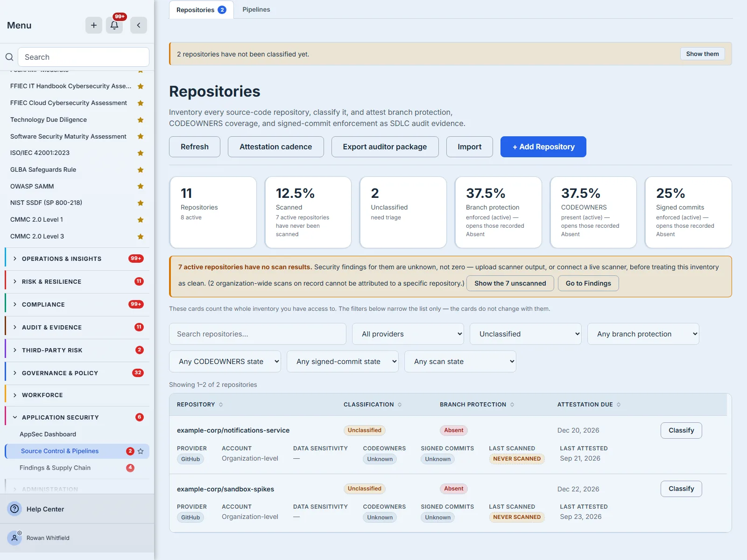Open the Help Center icon
Screen dimensions: 747x560
(15, 509)
